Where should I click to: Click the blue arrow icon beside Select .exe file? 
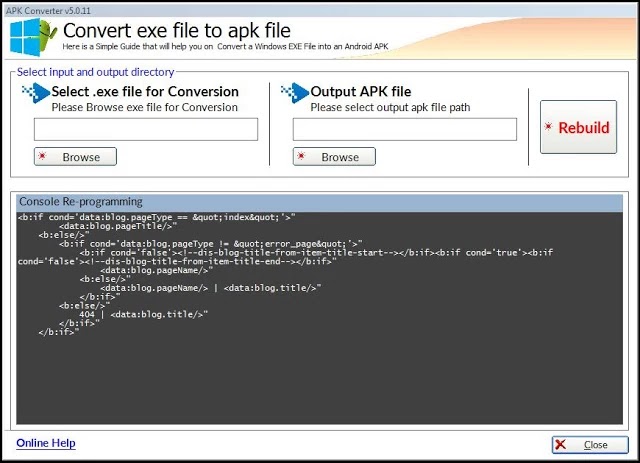(x=36, y=93)
